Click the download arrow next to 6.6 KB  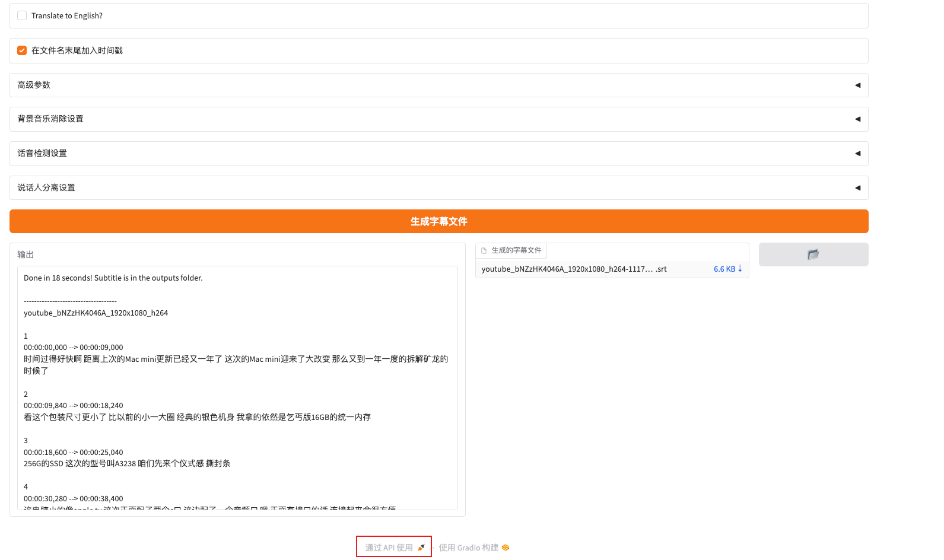point(740,269)
